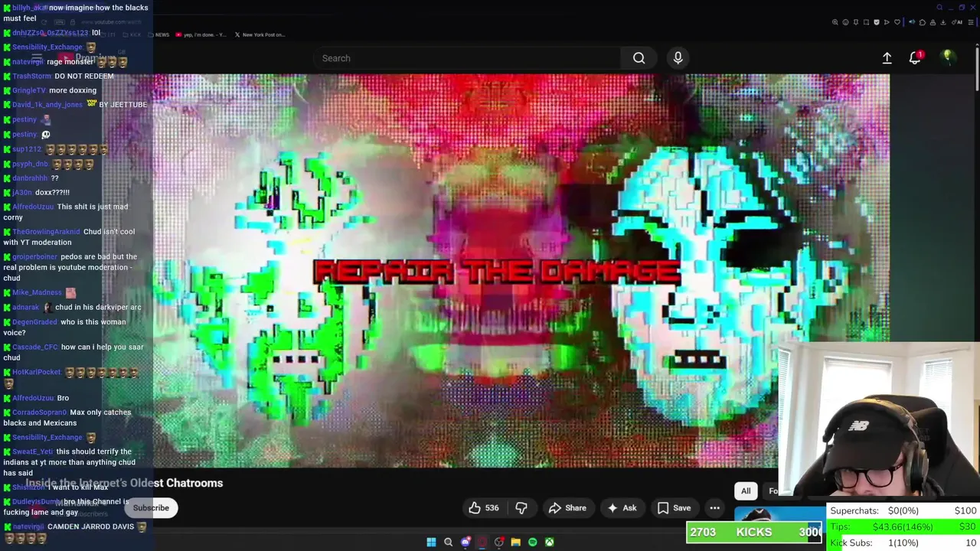
Task: Click the Superchats $0(0%) overlay row
Action: click(903, 510)
